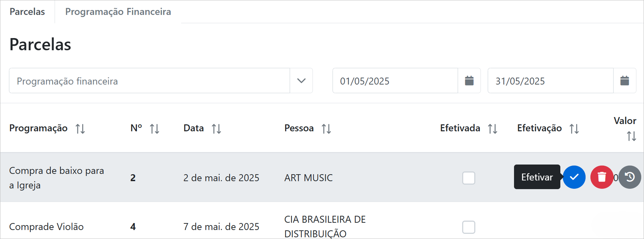Viewport: 644px width, 239px height.
Task: Sort by Programação column arrows
Action: tap(80, 129)
